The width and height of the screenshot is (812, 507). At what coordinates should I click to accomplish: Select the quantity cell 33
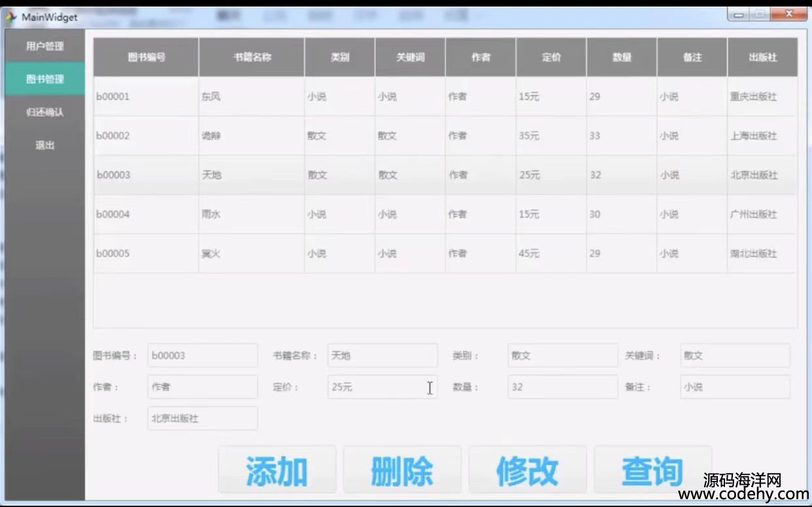click(622, 136)
